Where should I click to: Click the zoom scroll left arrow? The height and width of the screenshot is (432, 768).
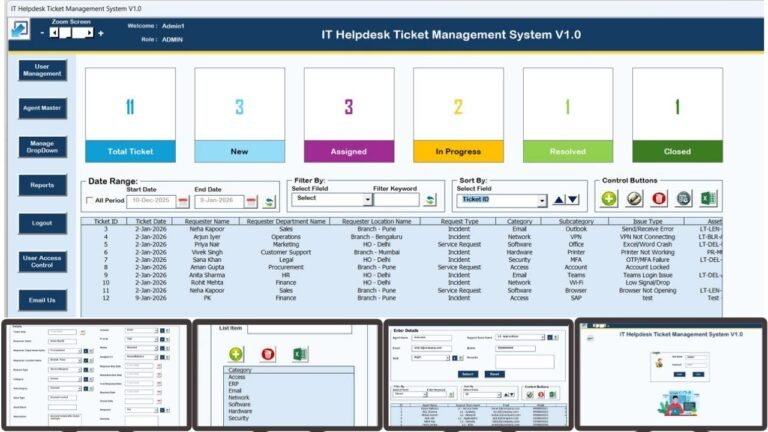54,33
